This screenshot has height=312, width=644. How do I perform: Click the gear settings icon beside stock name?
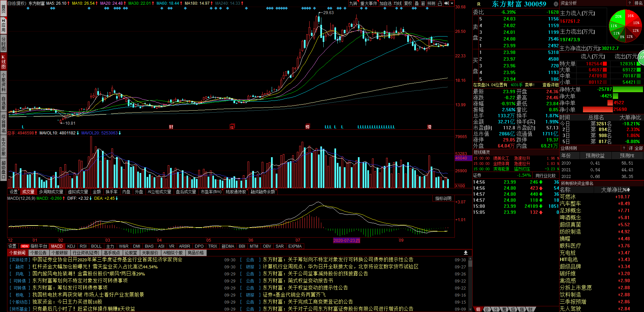point(556,4)
